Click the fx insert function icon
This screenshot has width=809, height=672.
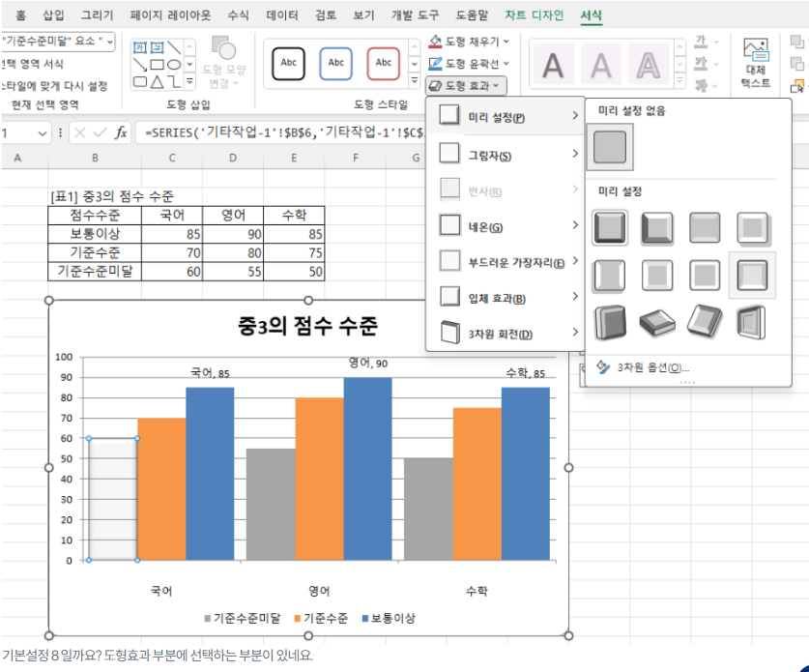point(121,132)
